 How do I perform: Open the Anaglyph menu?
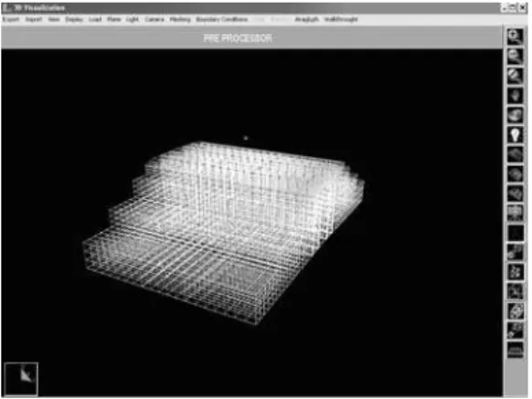pyautogui.click(x=307, y=19)
